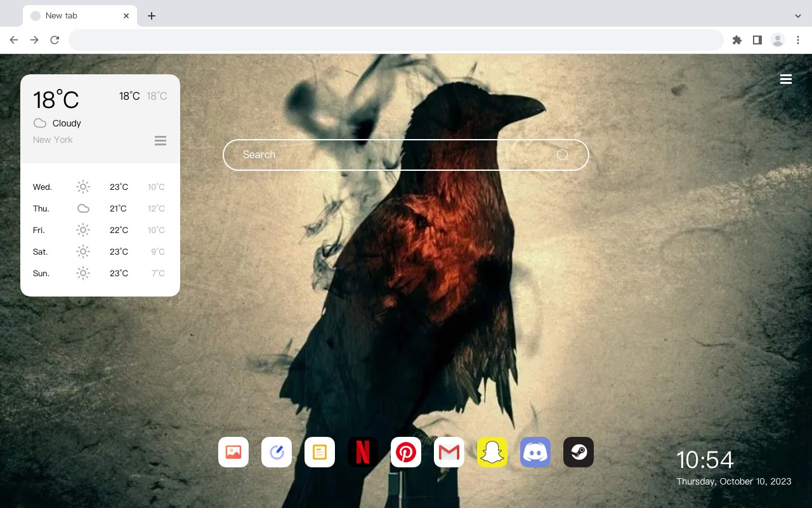The height and width of the screenshot is (508, 812).
Task: Open the Gmail shortcut
Action: [449, 452]
